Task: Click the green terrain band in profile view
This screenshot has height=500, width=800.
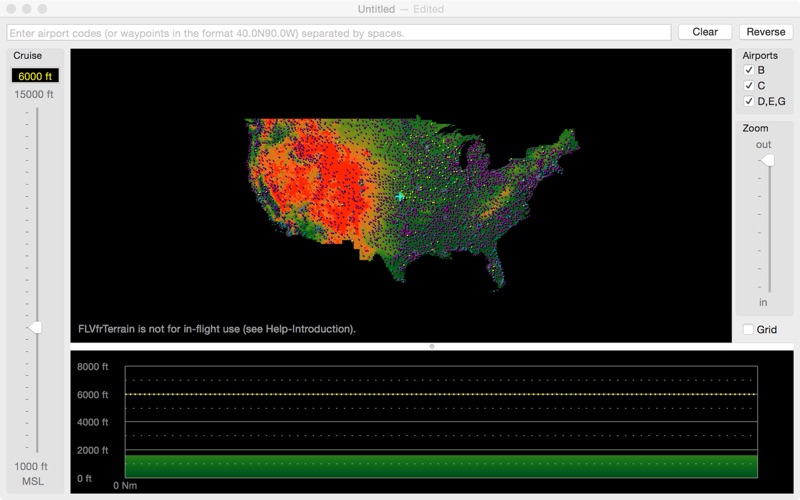Action: tap(441, 466)
